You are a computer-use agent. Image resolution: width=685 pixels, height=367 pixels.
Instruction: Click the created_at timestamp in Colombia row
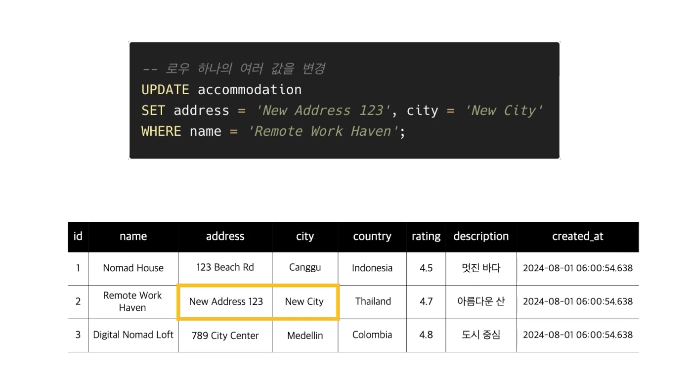coord(578,335)
